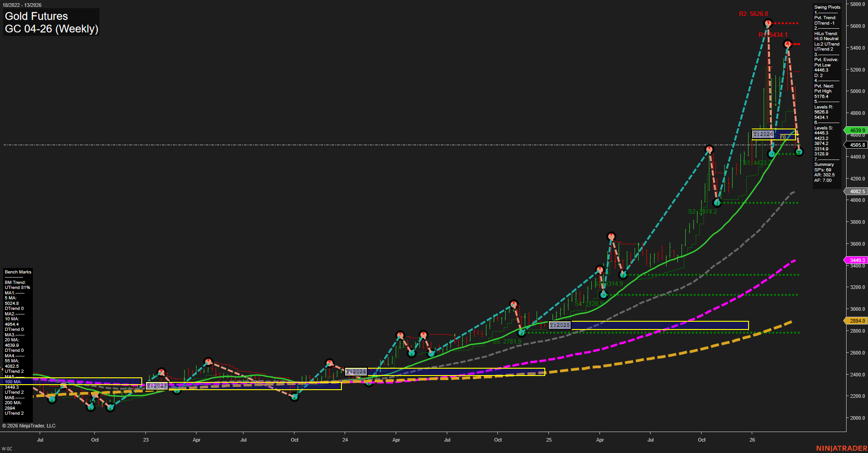
Task: Select the Y:2025 year marker box
Action: point(561,325)
